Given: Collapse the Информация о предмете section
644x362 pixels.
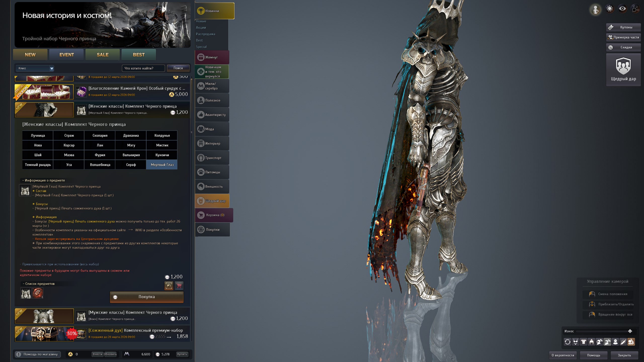Looking at the screenshot, I should pyautogui.click(x=43, y=180).
